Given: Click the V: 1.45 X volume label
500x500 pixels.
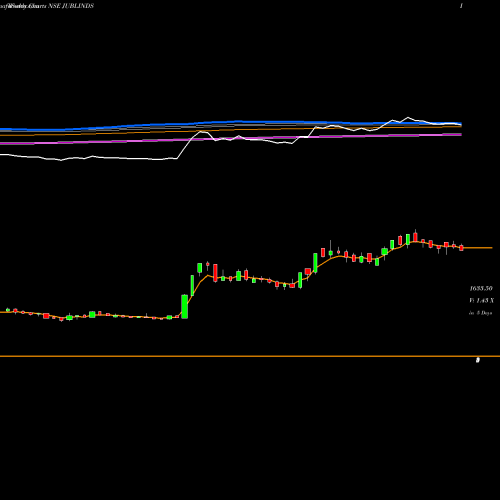Looking at the screenshot, I should pos(481,301).
